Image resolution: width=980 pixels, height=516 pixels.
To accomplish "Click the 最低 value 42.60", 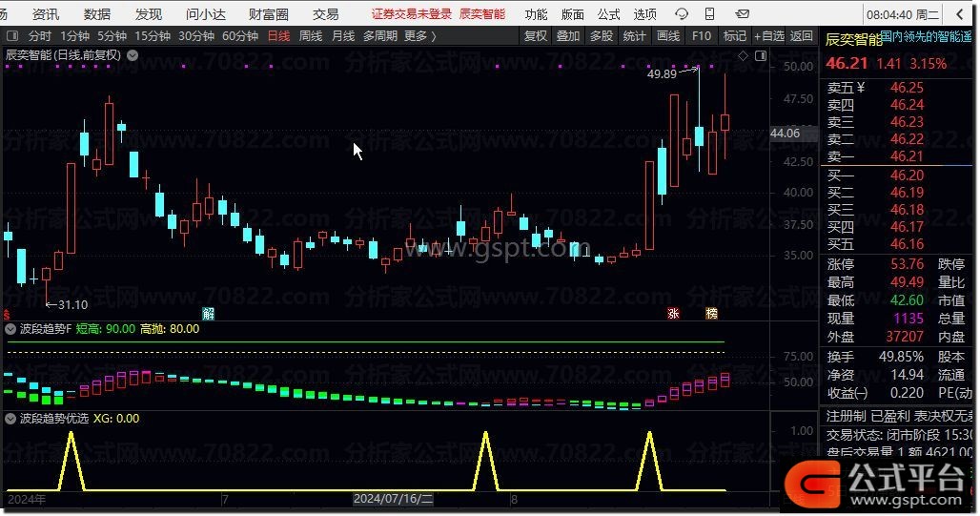I will (x=907, y=300).
